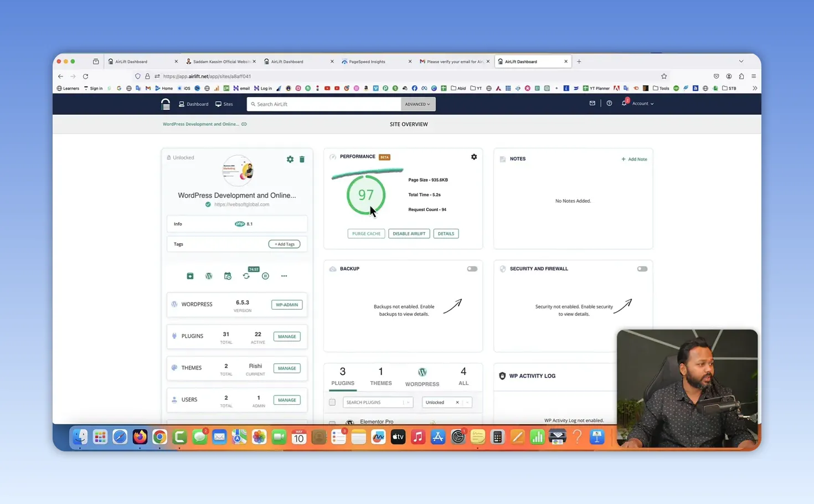Open performance Details button

coord(446,234)
